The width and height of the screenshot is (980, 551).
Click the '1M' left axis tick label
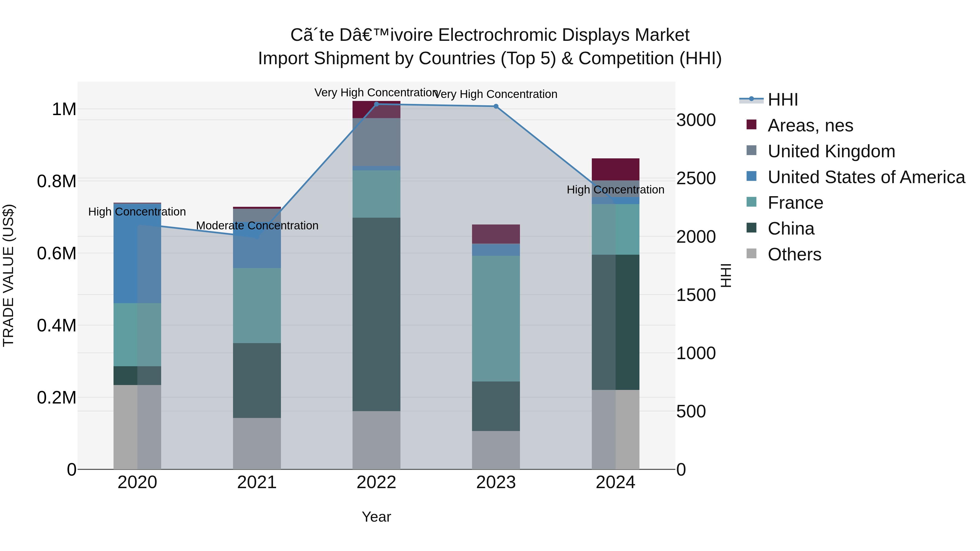(x=64, y=109)
